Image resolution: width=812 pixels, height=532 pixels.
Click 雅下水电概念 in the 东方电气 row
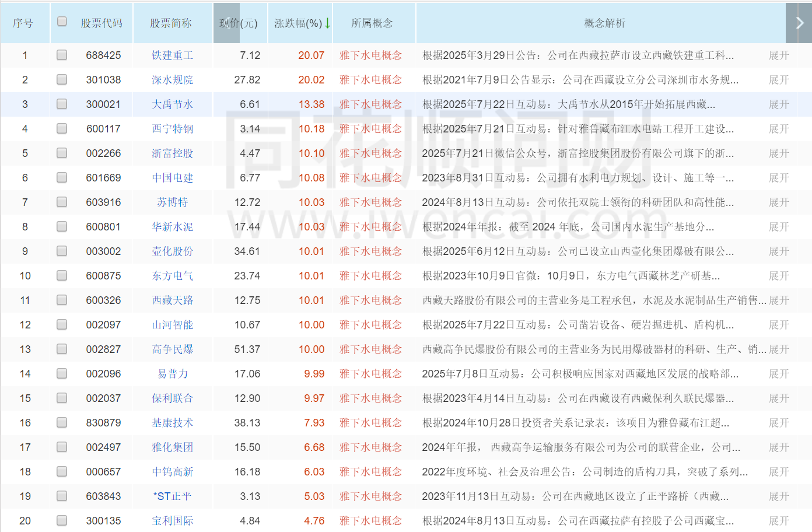pos(370,276)
